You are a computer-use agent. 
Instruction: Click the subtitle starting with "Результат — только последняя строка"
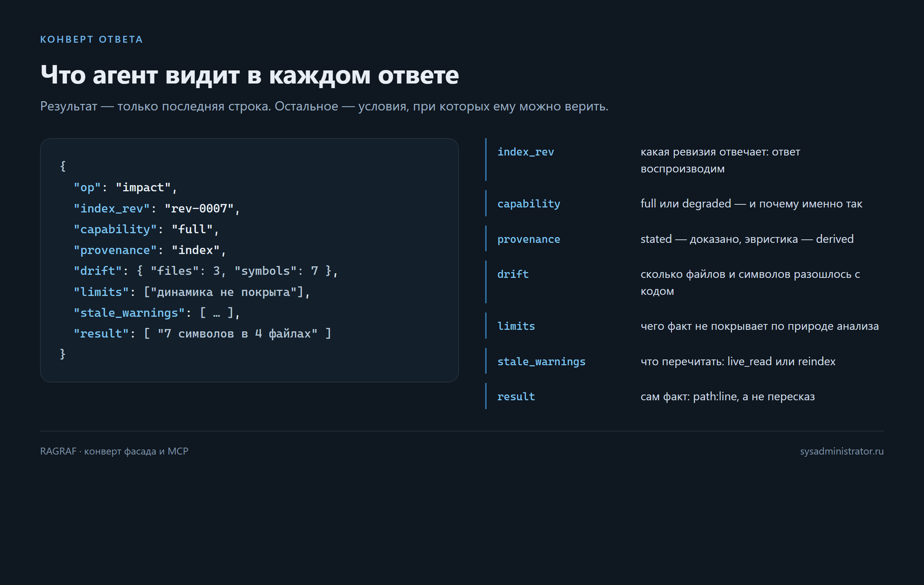tap(324, 106)
